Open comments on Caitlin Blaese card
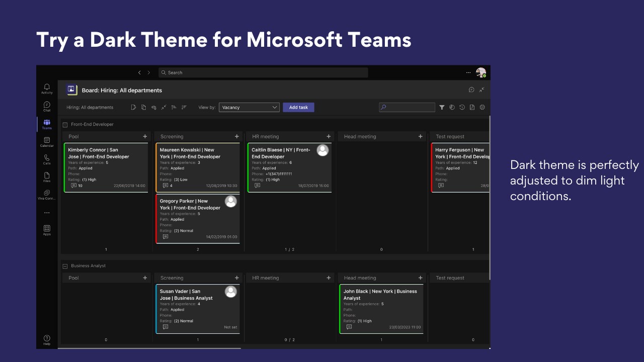644x362 pixels. tap(258, 186)
